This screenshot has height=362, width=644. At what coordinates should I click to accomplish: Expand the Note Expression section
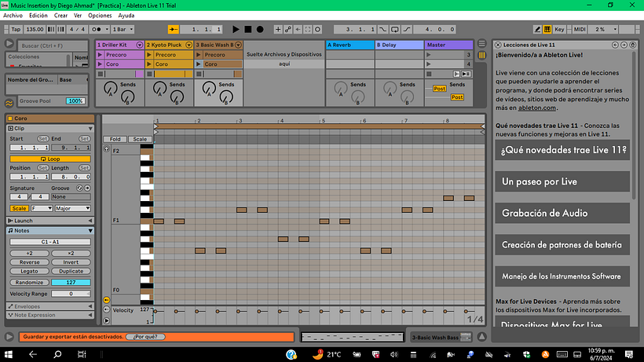tap(90, 315)
